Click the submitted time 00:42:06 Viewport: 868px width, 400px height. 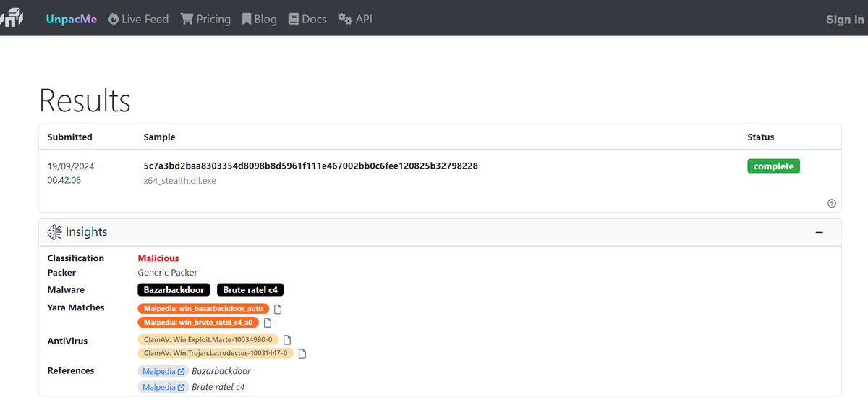[x=64, y=180]
